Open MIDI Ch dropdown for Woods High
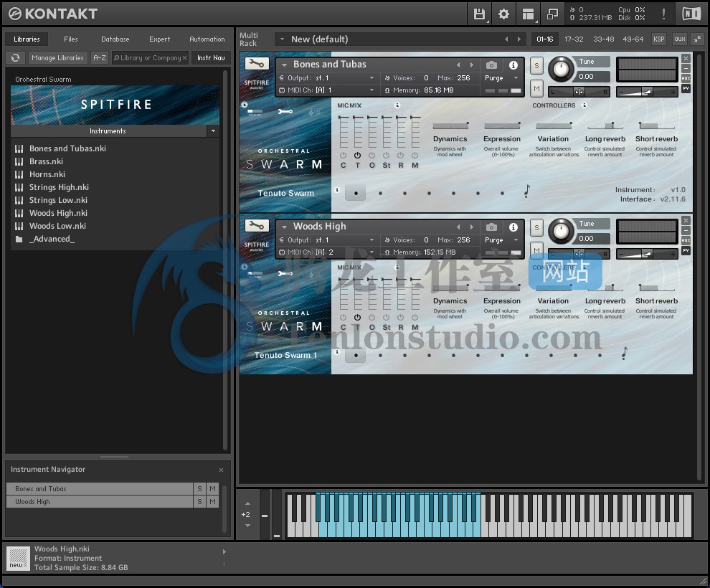This screenshot has width=710, height=588. (371, 252)
